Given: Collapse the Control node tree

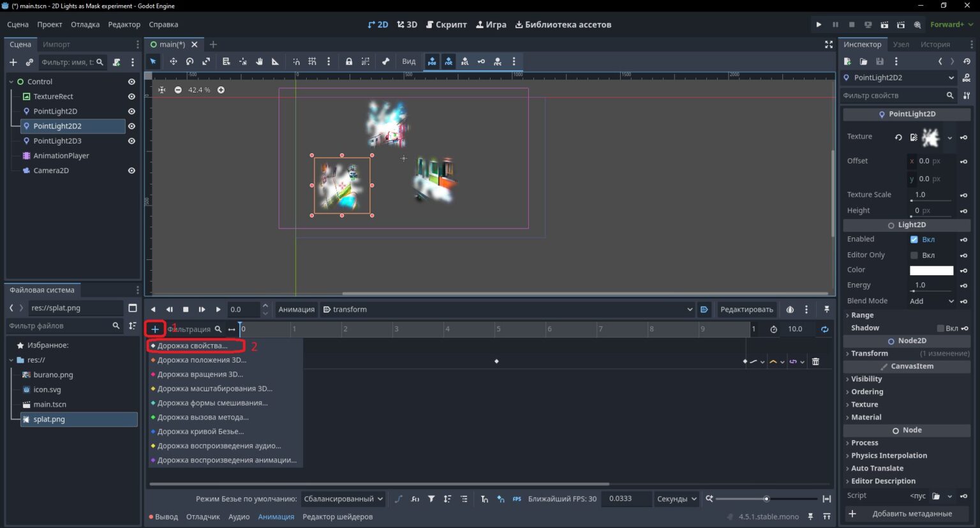Looking at the screenshot, I should [x=11, y=82].
